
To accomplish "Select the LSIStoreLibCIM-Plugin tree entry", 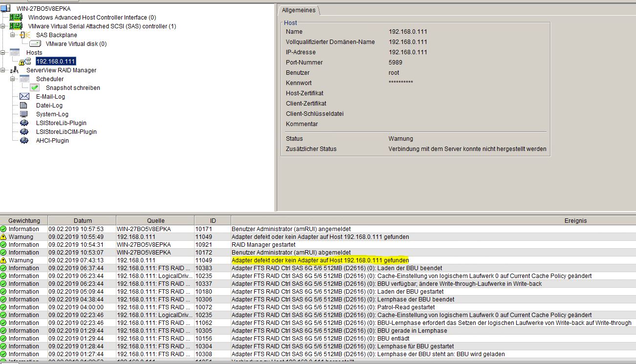I will [66, 132].
